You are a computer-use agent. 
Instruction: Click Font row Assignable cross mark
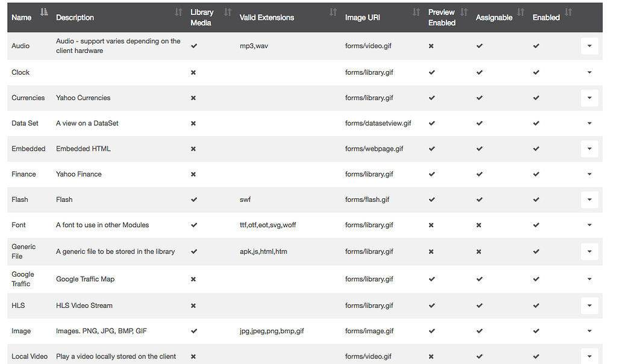coord(479,225)
